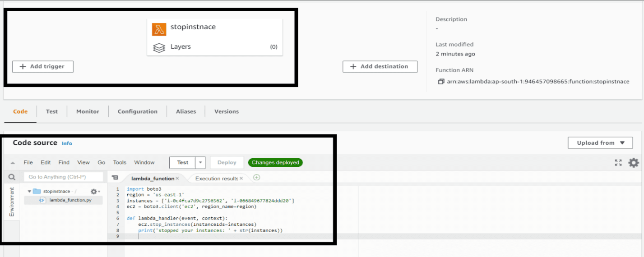Open the Edit menu in editor
This screenshot has height=257, width=644.
tap(46, 162)
